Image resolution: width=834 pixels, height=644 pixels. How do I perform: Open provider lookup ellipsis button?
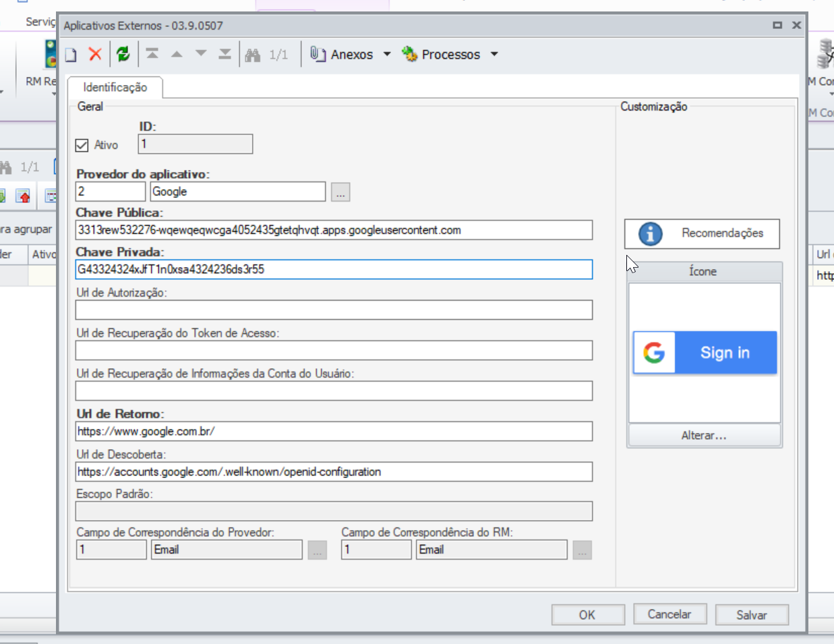tap(340, 192)
